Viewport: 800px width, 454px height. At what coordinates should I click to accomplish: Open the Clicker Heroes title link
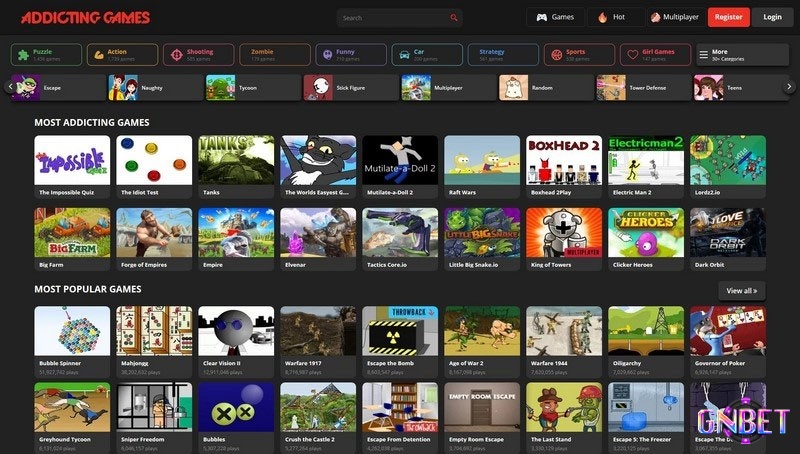633,265
